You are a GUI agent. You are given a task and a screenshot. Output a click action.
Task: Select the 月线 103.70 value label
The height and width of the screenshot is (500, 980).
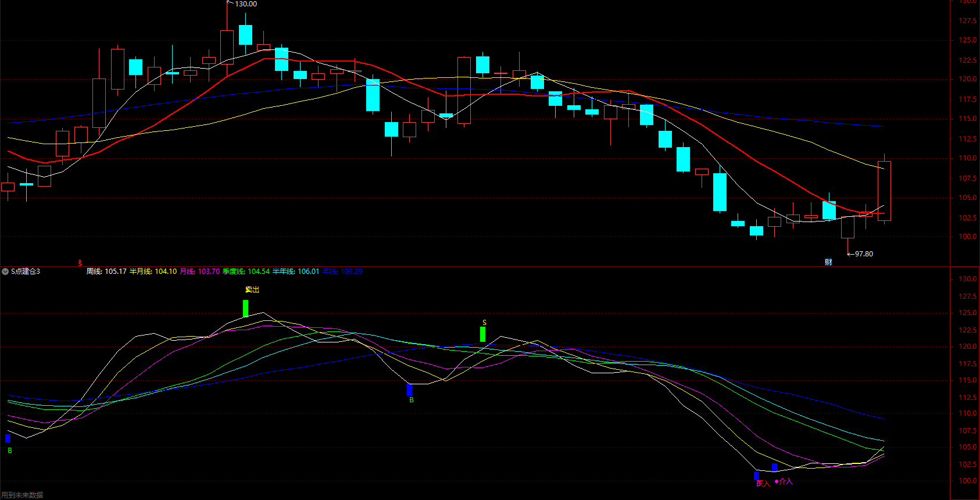tap(200, 272)
